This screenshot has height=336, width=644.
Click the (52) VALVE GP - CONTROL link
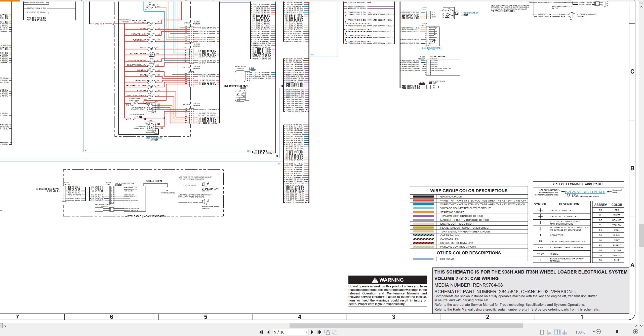(x=585, y=192)
